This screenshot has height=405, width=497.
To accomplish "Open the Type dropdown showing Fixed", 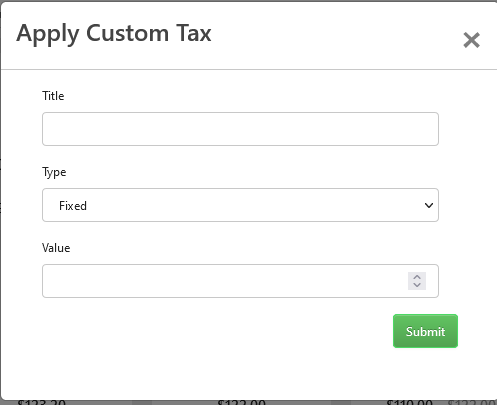I will [240, 205].
